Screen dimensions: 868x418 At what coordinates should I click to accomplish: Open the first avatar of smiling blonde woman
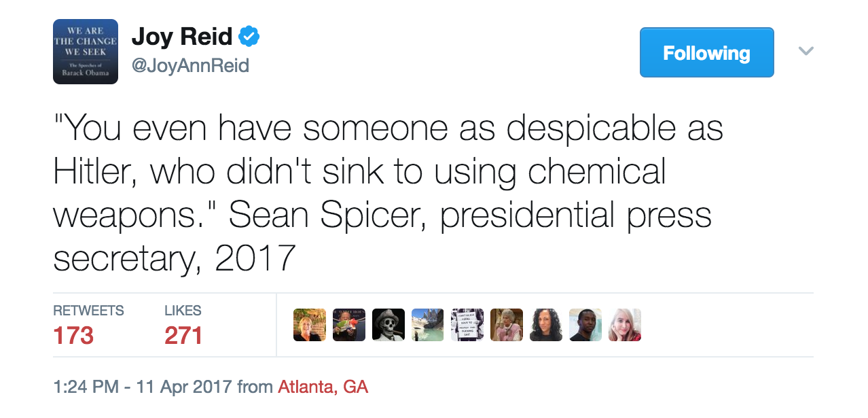(310, 325)
